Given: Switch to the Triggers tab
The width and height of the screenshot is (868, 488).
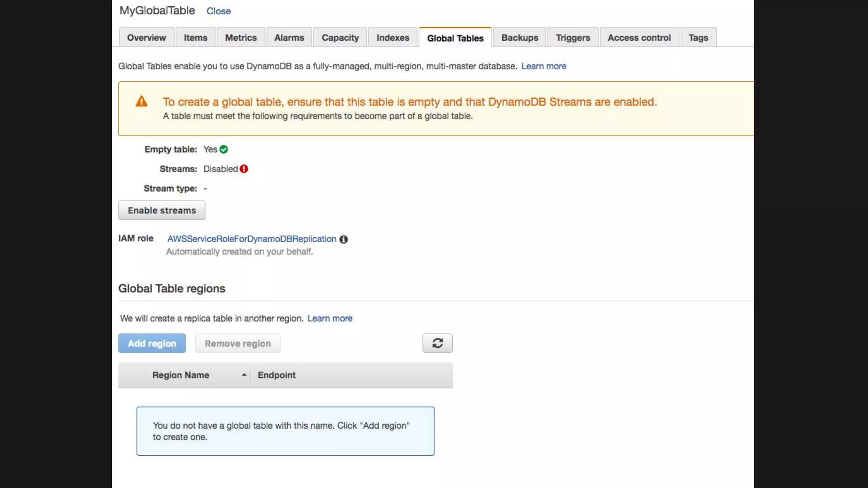Looking at the screenshot, I should tap(573, 38).
